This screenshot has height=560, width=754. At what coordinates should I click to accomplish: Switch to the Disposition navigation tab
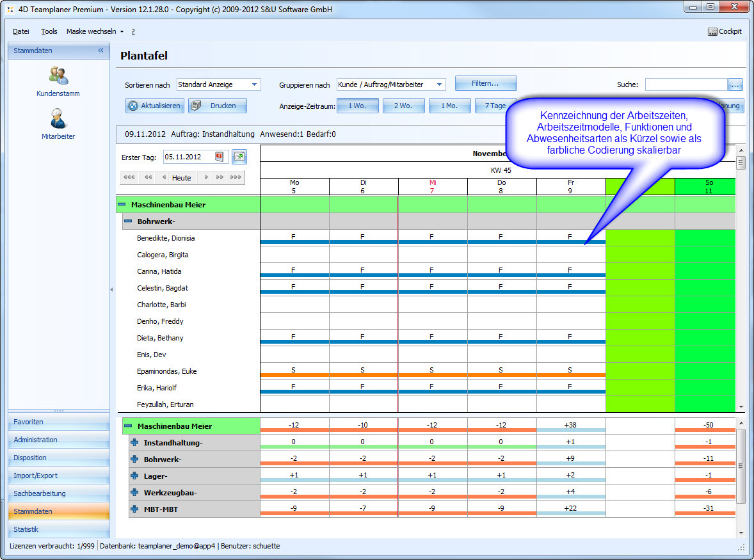pyautogui.click(x=58, y=458)
